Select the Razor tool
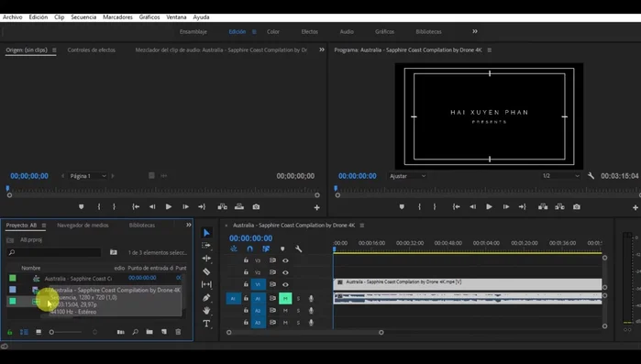 (206, 271)
